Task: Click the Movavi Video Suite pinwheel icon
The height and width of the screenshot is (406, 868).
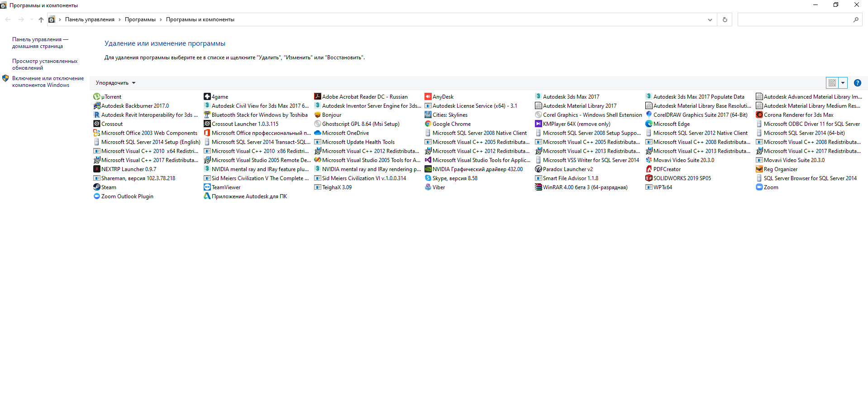Action: [649, 160]
